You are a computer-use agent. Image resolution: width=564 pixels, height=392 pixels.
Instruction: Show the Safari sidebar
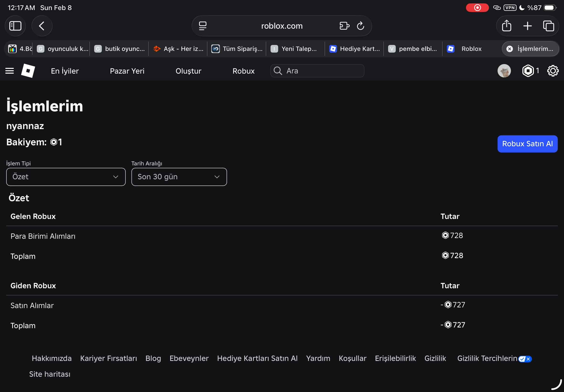[x=15, y=26]
